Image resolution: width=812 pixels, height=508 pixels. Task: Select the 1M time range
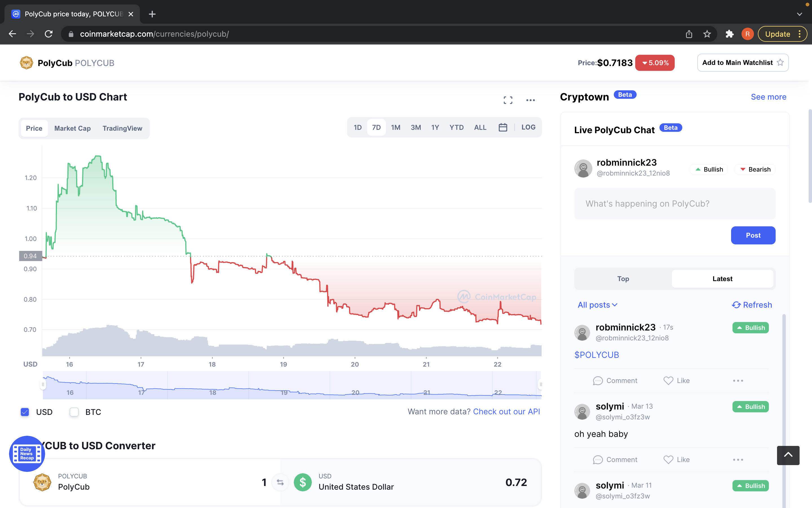tap(396, 127)
